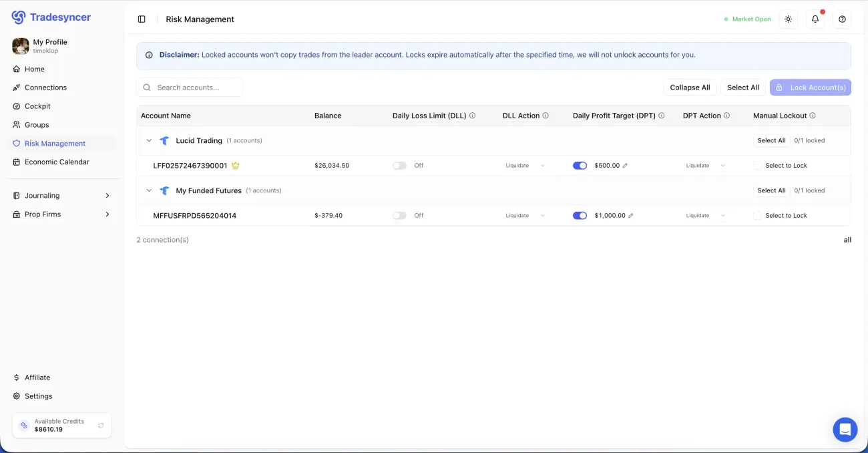Edit the $1,000.00 profit target pencil

[x=631, y=216]
